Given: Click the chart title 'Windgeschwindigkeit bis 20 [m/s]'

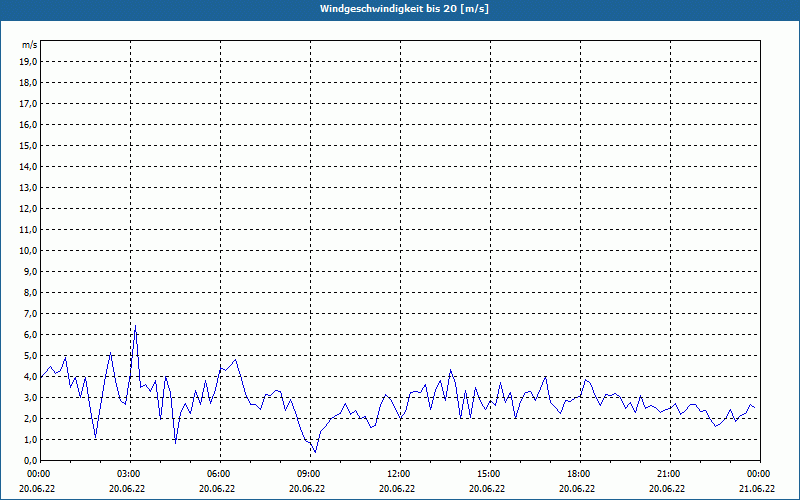Looking at the screenshot, I should (404, 9).
